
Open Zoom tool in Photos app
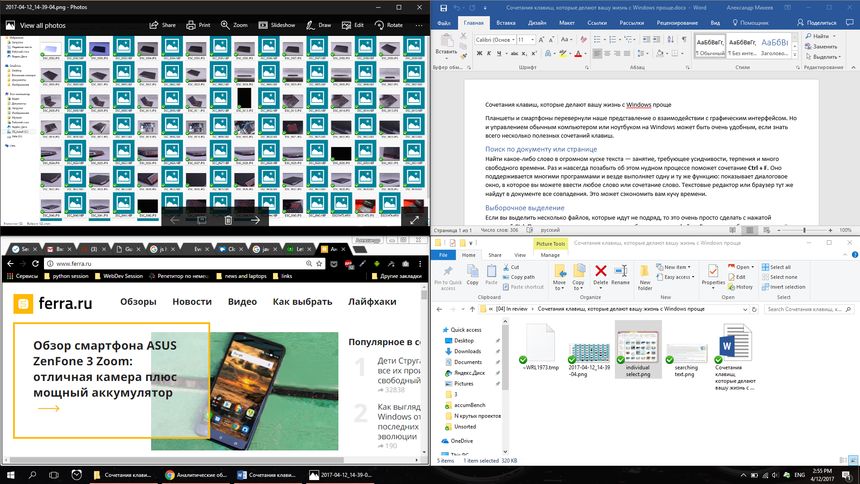(234, 25)
